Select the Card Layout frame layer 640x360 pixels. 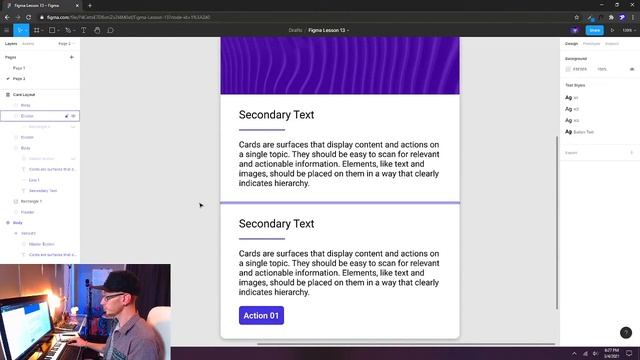point(24,95)
